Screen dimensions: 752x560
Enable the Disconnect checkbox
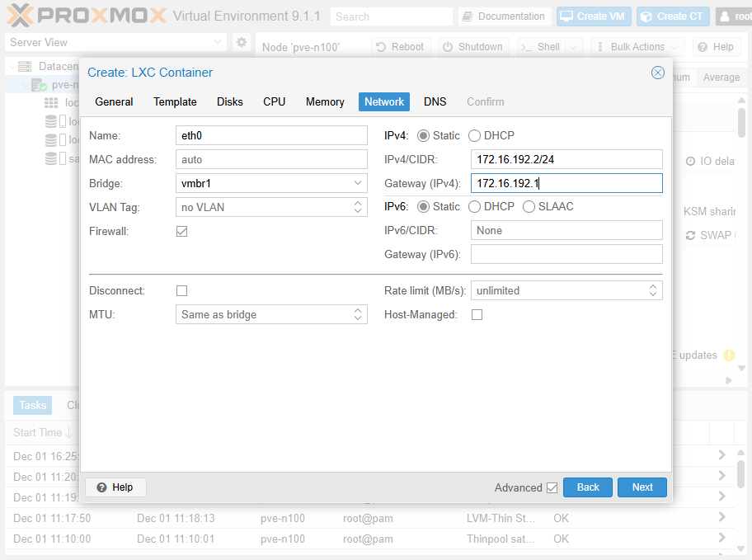pyautogui.click(x=182, y=291)
